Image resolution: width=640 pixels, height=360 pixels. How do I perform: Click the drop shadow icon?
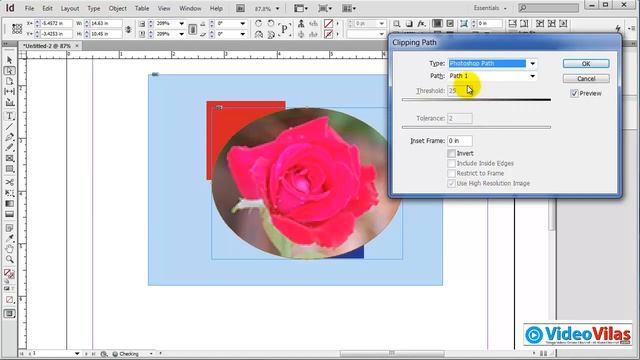[409, 24]
